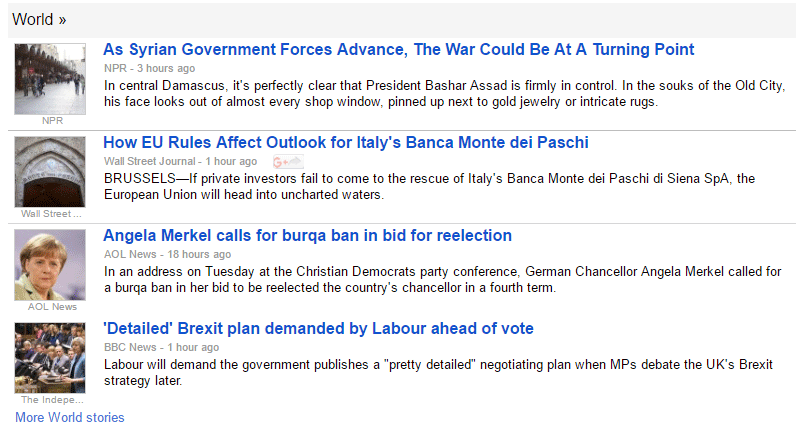Click the AOL News caption under the photo

(52, 307)
